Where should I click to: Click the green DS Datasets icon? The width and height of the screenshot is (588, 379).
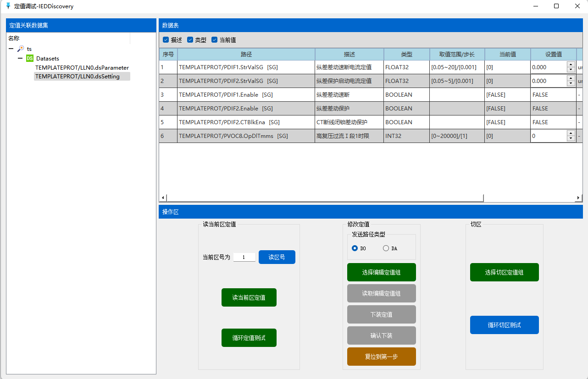click(30, 58)
